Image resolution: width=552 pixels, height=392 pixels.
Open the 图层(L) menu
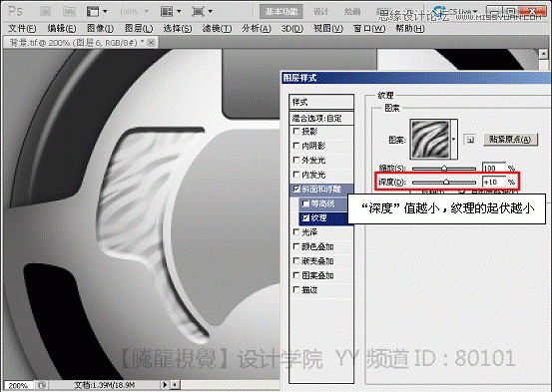click(139, 29)
